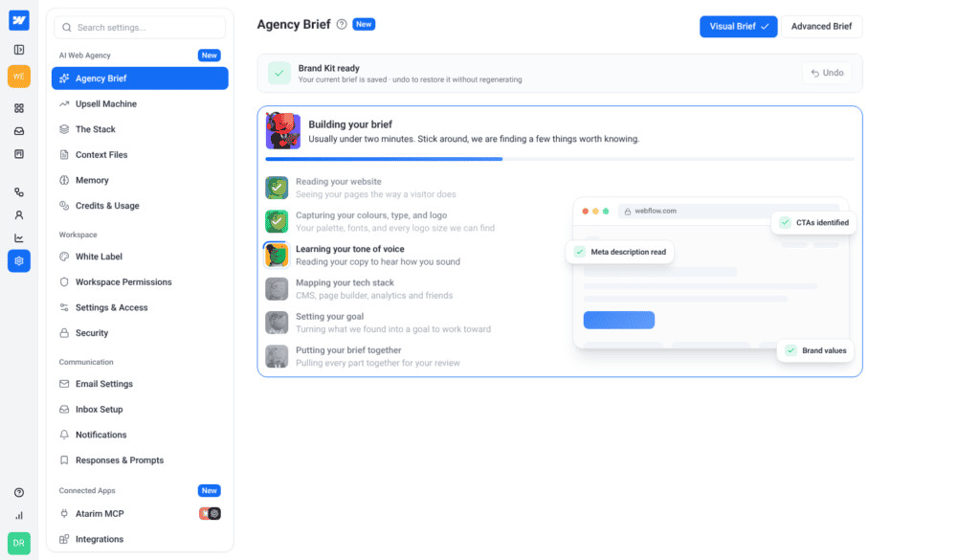The height and width of the screenshot is (560, 980).
Task: Open White Label settings
Action: point(140,257)
